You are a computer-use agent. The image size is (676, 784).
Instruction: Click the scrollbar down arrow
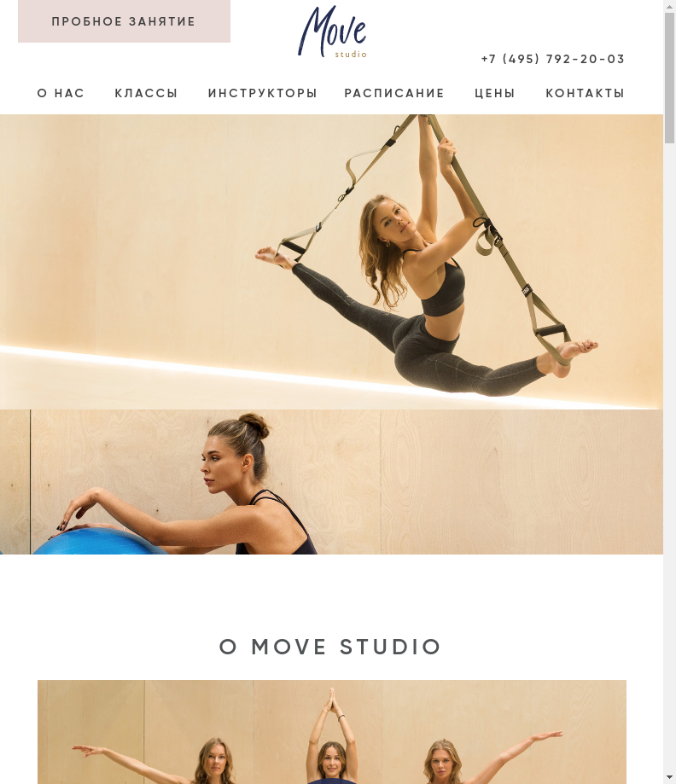[669, 778]
